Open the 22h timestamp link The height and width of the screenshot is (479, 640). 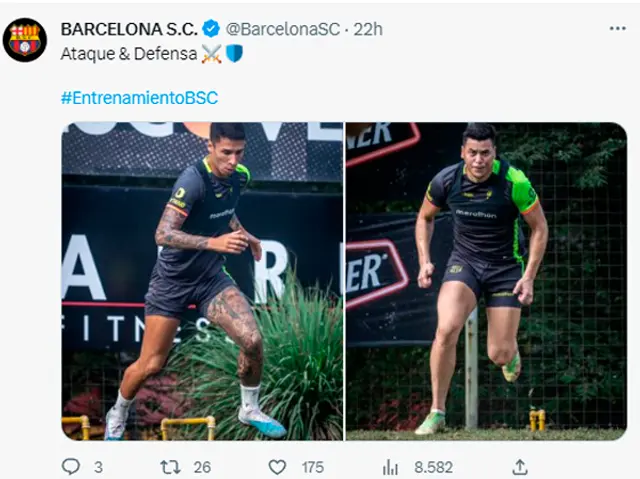[x=368, y=29]
